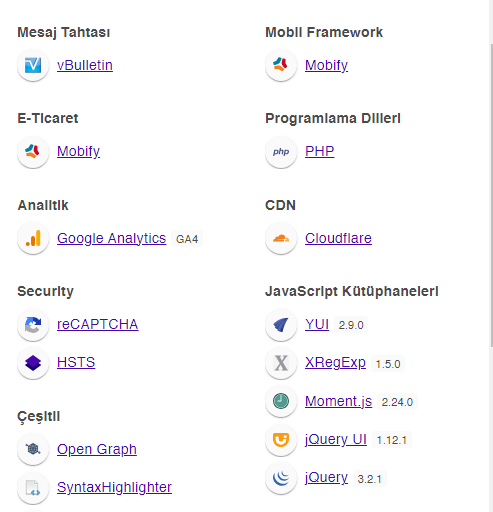
Task: Click the jQuery UI orange icon
Action: tap(281, 440)
